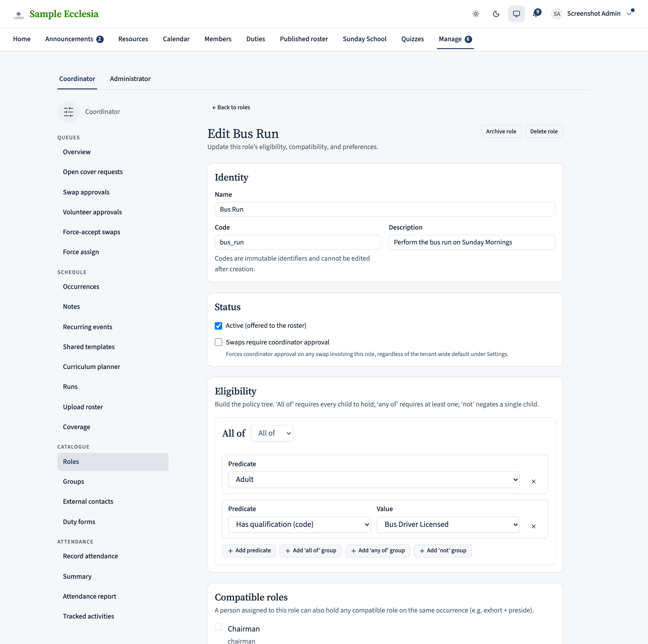Open the Published roster tab
Screen dimensions: 648x644
[304, 39]
